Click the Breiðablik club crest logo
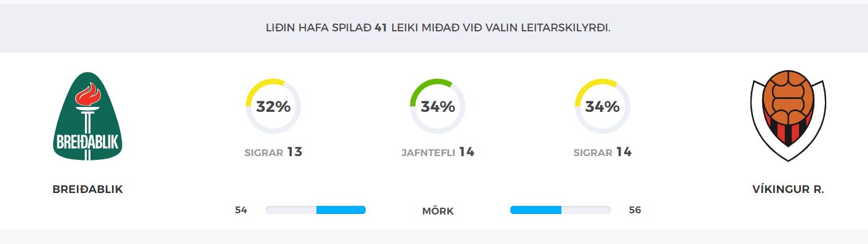868x244 pixels. pos(87,116)
